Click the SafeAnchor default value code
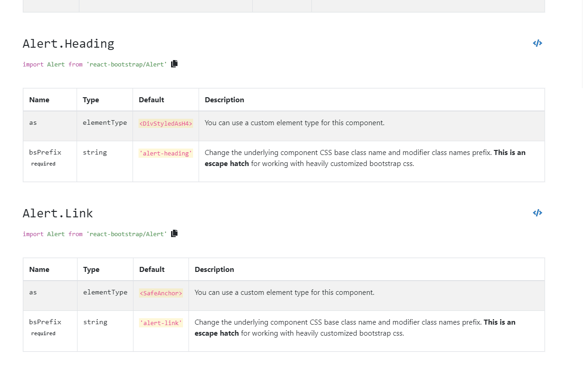588x376 pixels. tap(161, 293)
